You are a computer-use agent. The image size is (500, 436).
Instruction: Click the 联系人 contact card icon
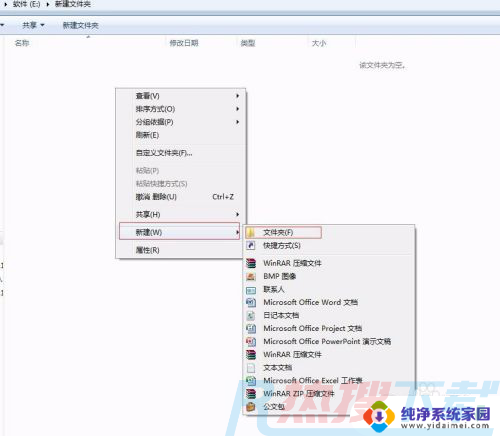point(251,290)
